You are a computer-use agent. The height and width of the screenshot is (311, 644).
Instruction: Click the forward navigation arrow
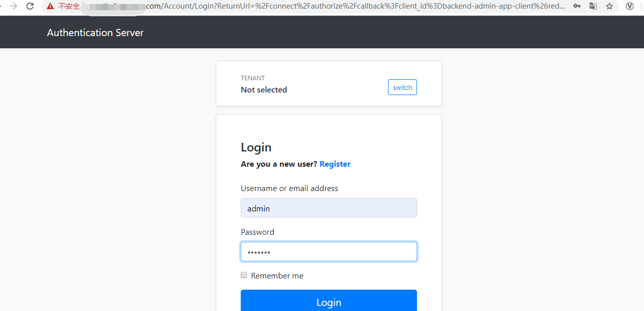(14, 7)
